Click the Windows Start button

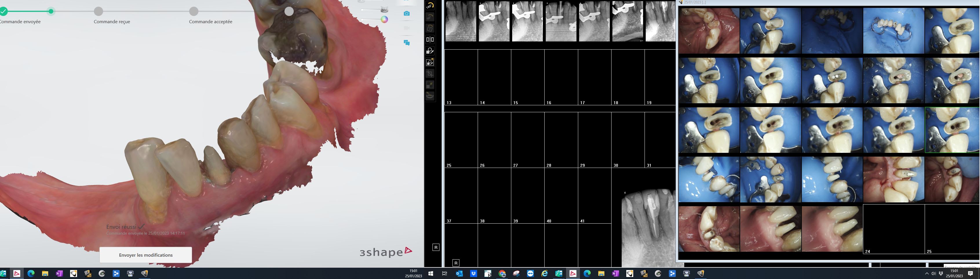(431, 273)
